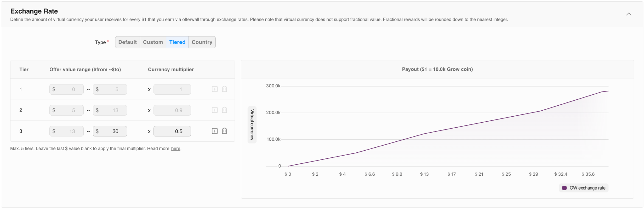The image size is (644, 209).
Task: Click tier 2 currency multiplier field 0.9
Action: pos(172,110)
